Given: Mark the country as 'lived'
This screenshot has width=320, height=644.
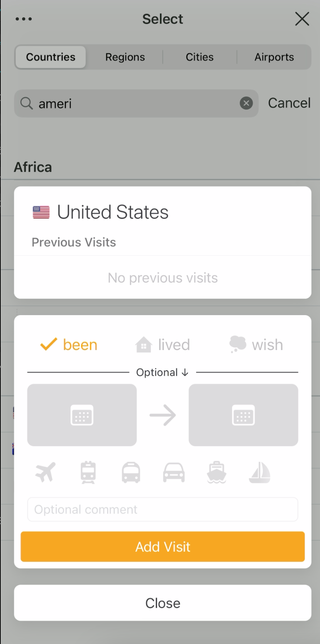Looking at the screenshot, I should pyautogui.click(x=163, y=345).
